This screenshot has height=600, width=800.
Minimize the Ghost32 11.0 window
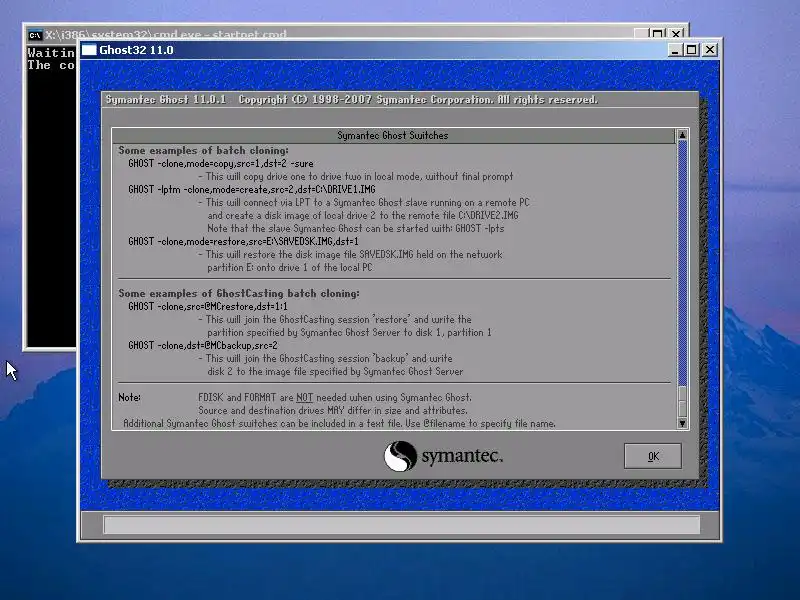coord(674,50)
